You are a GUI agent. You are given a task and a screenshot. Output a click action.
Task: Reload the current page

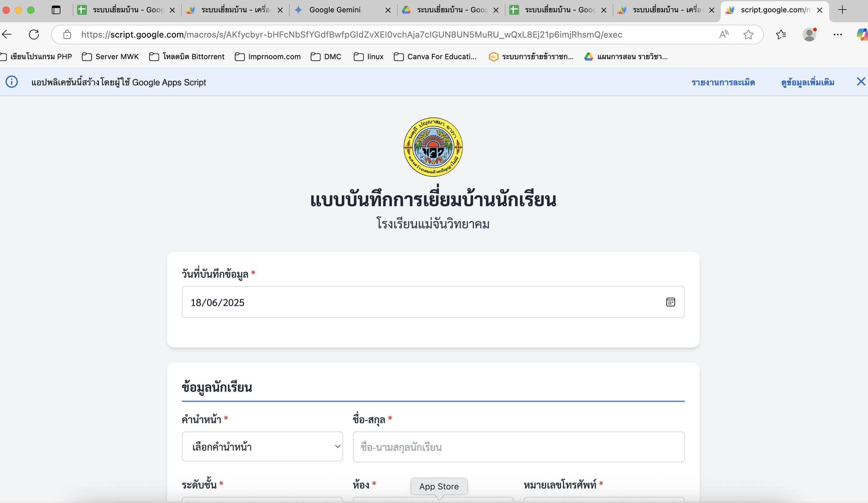coord(34,35)
